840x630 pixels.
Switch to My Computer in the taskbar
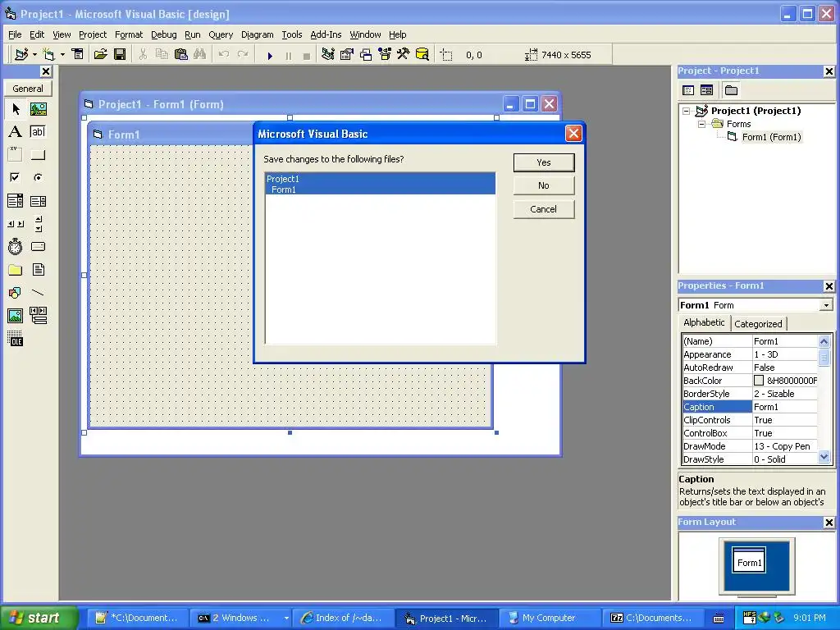pos(549,618)
